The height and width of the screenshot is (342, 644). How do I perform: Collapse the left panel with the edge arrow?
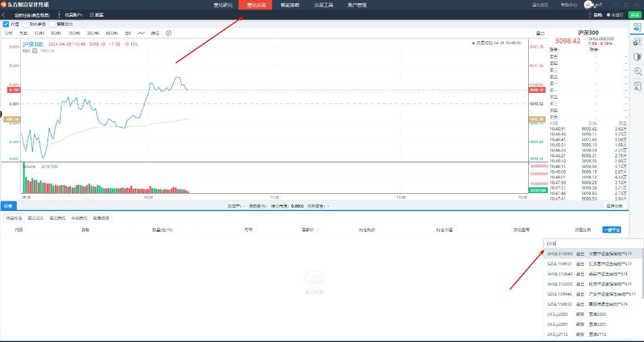click(1, 113)
